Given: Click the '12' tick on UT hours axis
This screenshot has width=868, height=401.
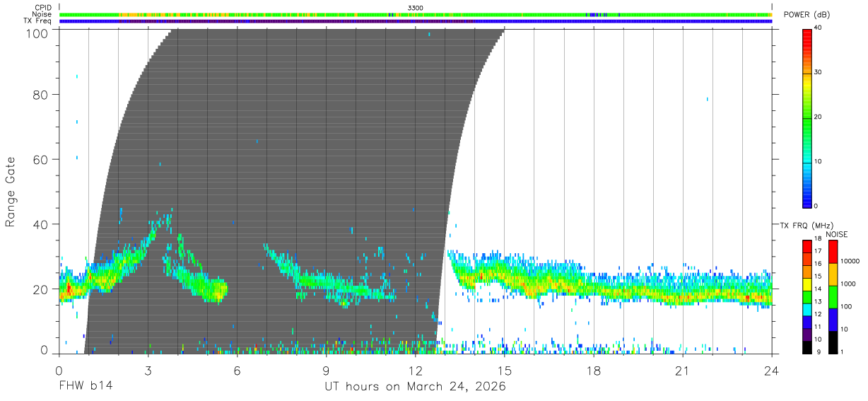Looking at the screenshot, I should (415, 370).
